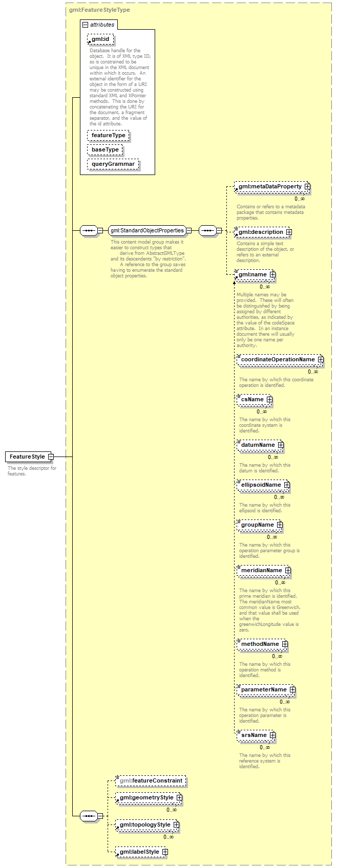Expand gml:geometryStyle plus icon

tap(179, 798)
